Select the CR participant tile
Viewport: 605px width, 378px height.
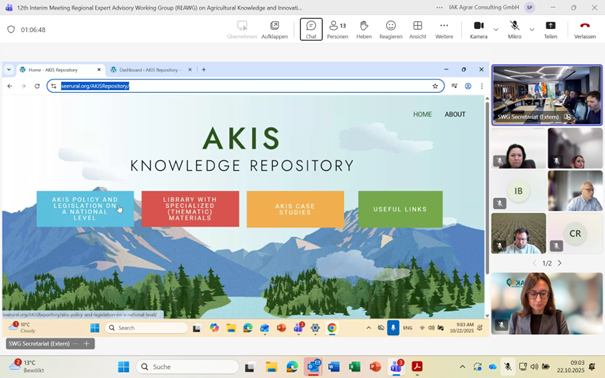coord(575,233)
